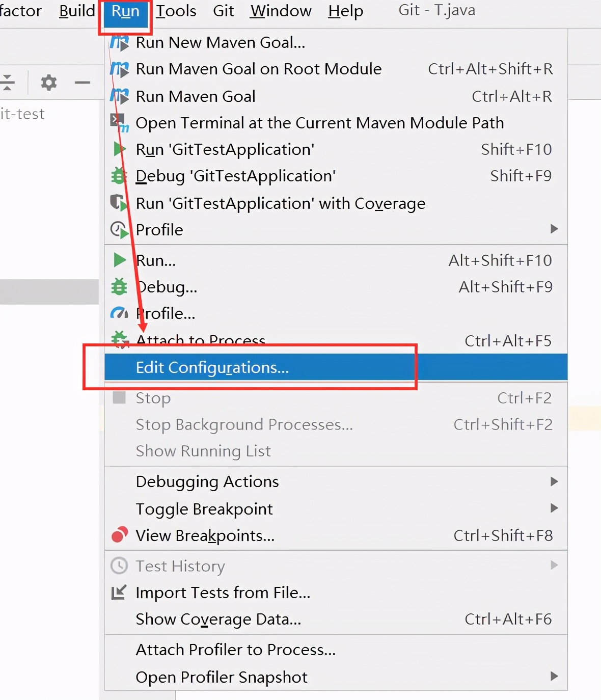
Task: Choose Import Tests from File...
Action: (x=336, y=593)
